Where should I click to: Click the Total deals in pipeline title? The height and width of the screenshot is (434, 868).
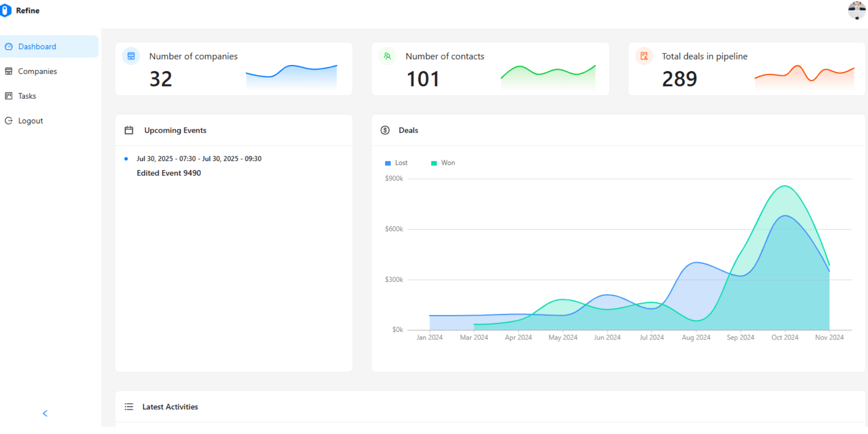704,56
